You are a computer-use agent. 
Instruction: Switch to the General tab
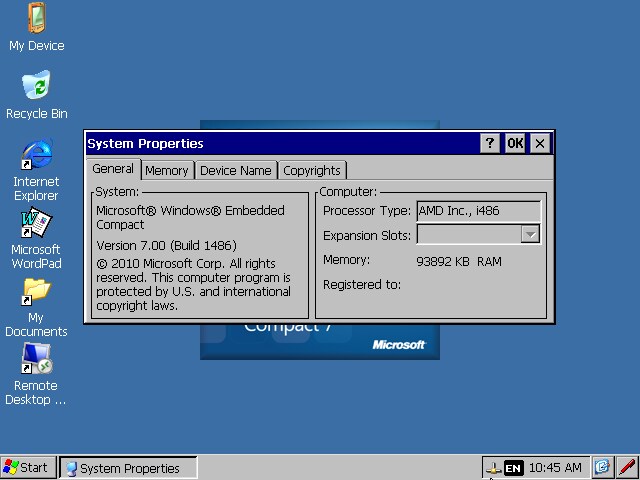coord(113,169)
